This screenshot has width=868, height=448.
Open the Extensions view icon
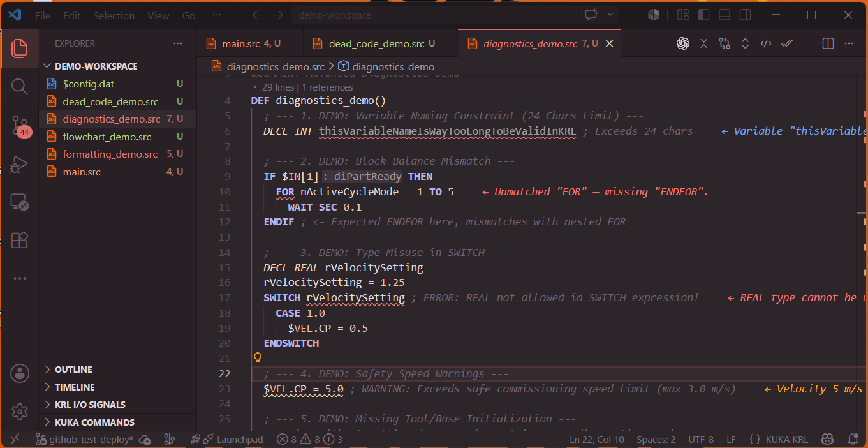pyautogui.click(x=20, y=240)
